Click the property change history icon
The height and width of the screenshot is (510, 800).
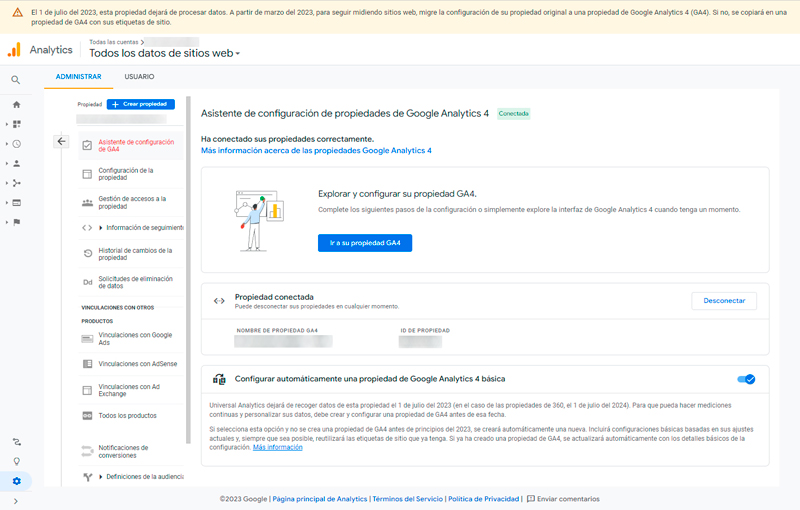click(88, 253)
